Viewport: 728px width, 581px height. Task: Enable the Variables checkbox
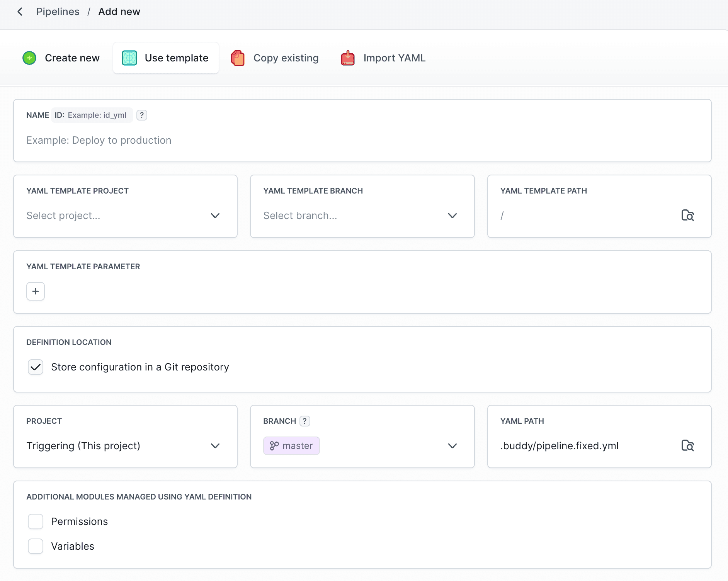pos(36,546)
